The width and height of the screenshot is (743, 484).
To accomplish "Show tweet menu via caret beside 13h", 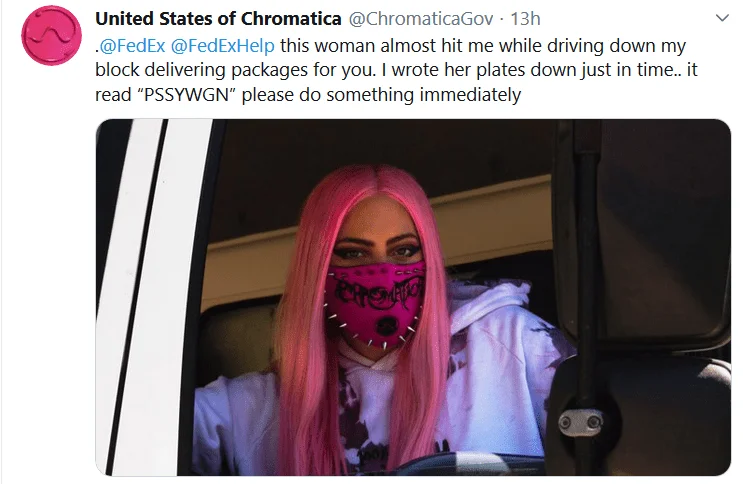I will click(x=722, y=18).
